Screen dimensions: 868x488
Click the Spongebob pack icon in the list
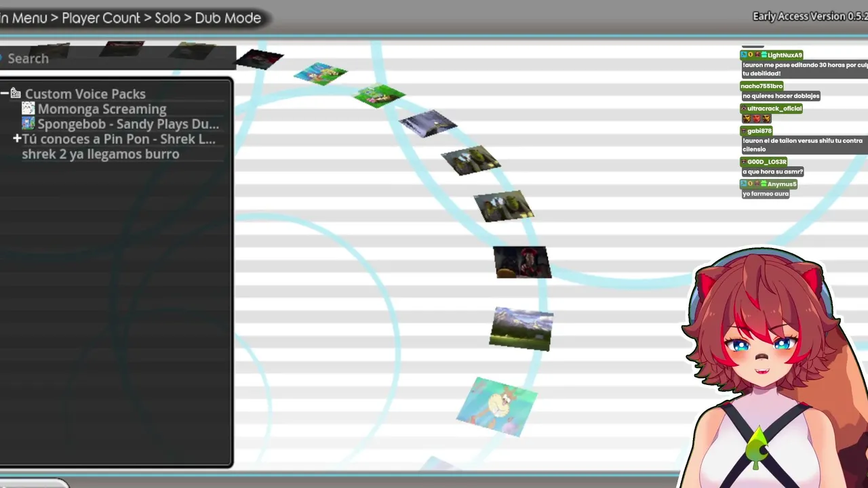28,123
